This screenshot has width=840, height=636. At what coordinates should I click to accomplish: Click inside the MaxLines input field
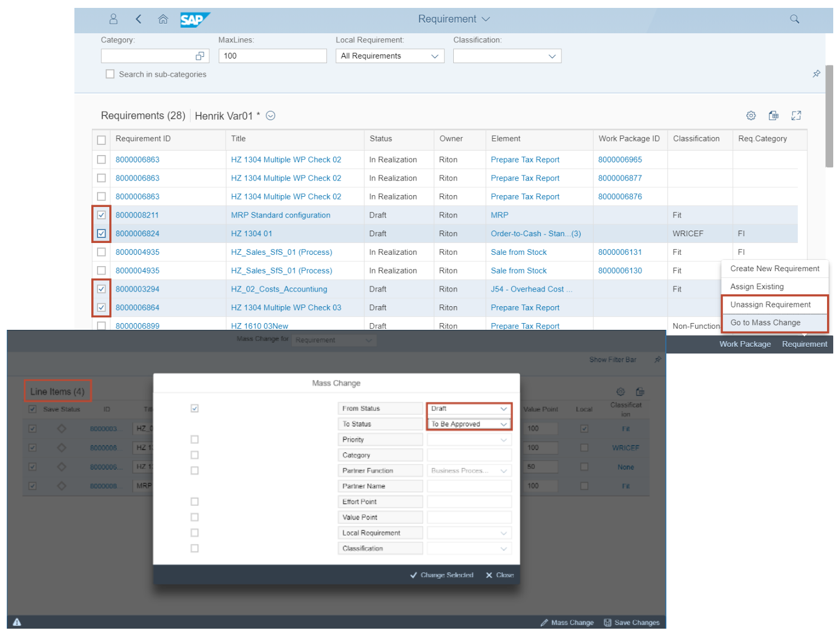coord(272,56)
